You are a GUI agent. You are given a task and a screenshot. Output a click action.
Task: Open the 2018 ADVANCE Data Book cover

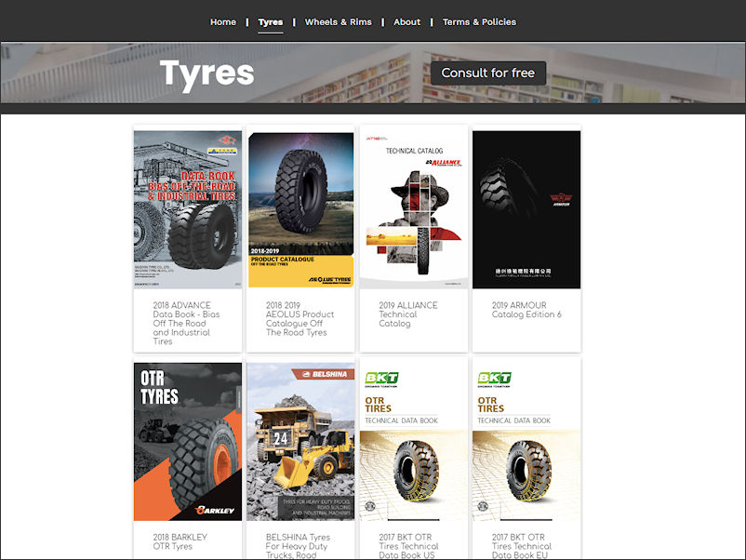[x=188, y=210]
